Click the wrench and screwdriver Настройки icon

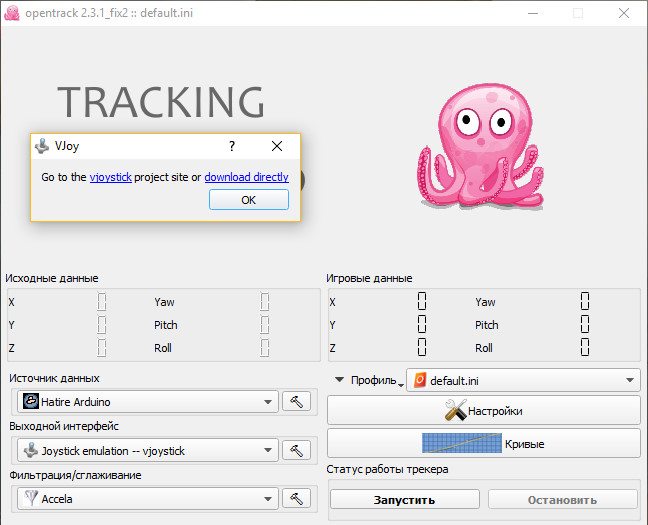(455, 410)
